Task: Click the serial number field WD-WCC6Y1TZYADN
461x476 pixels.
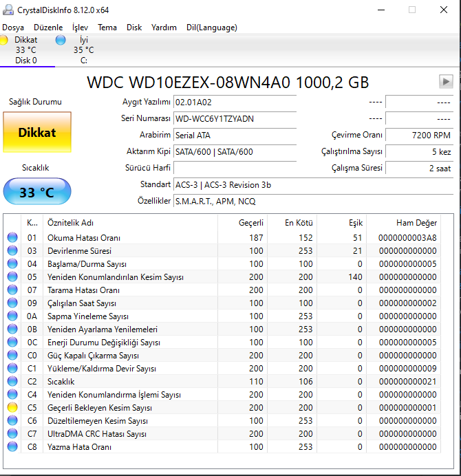Action: 235,118
